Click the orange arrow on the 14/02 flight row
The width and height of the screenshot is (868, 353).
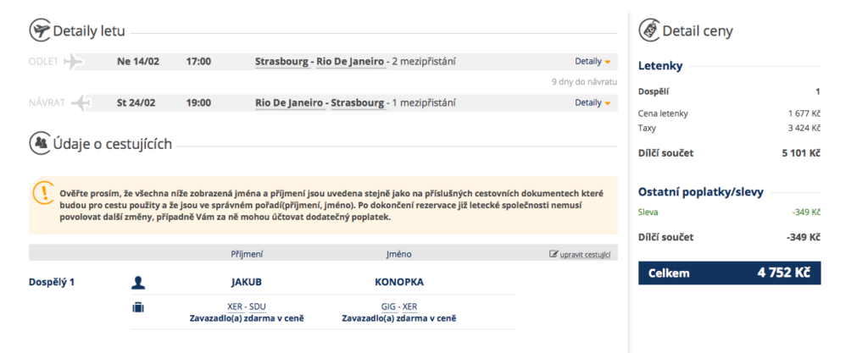[x=607, y=62]
